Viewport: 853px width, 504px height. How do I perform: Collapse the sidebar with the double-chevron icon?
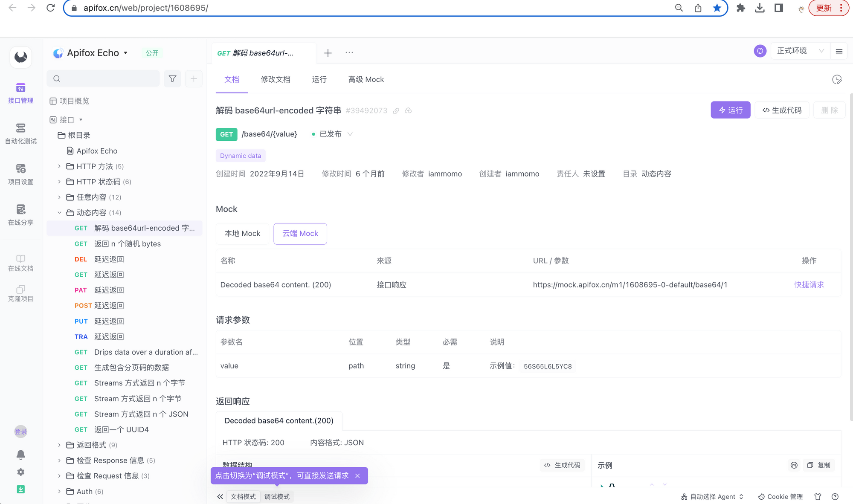point(220,497)
